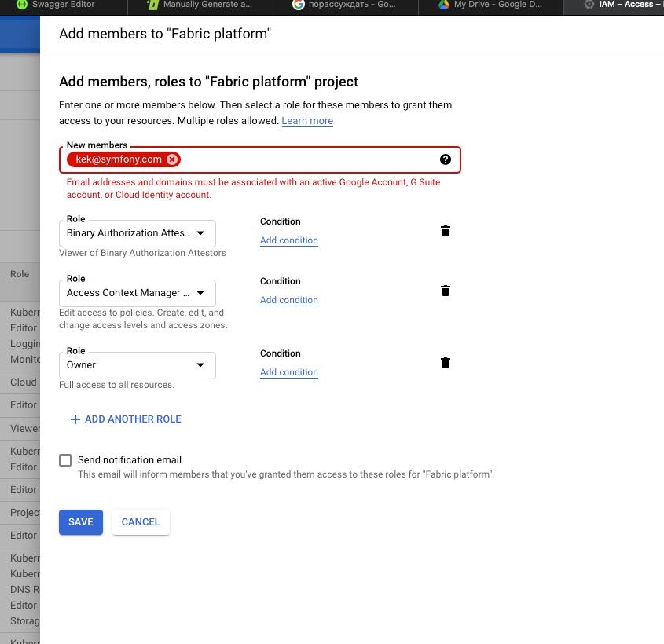Screen dimensions: 664x644
Task: Click the Manually Generate tab favicon
Action: [152, 5]
